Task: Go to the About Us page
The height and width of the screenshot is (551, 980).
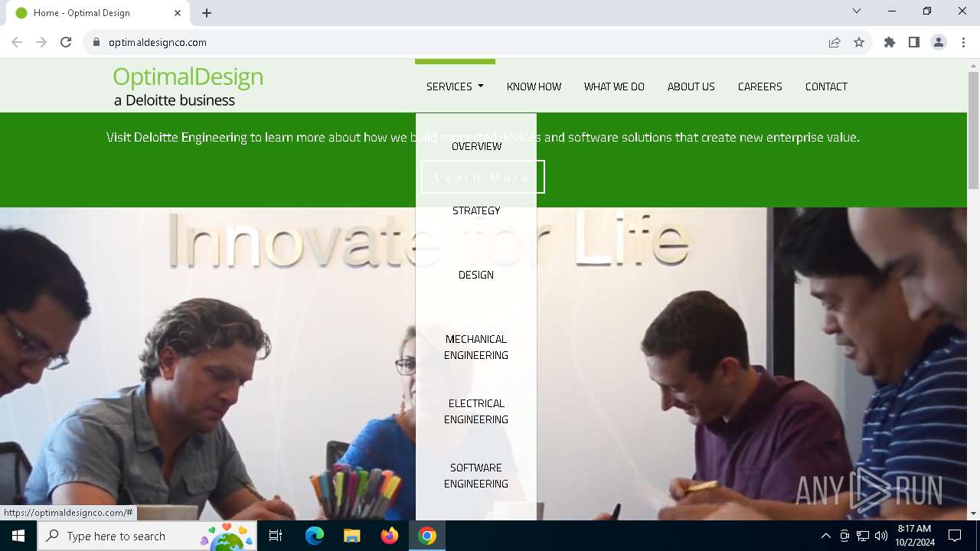Action: pyautogui.click(x=691, y=86)
